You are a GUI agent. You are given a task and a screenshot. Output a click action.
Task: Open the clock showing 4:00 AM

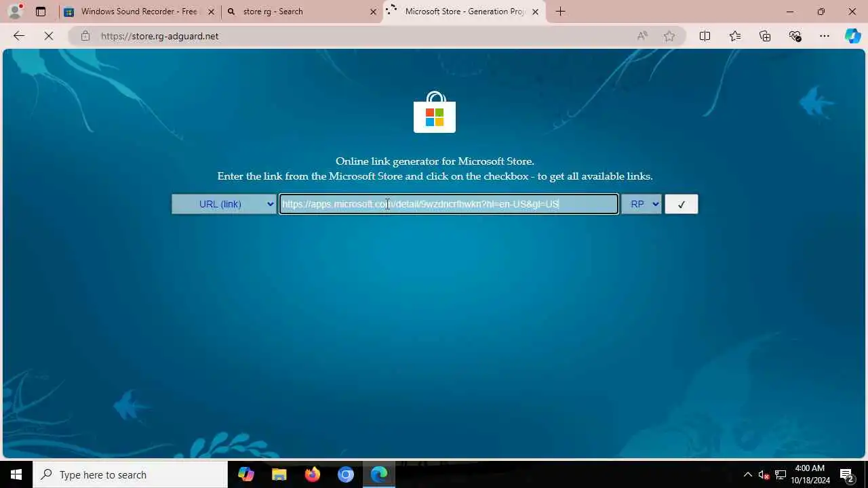point(810,474)
